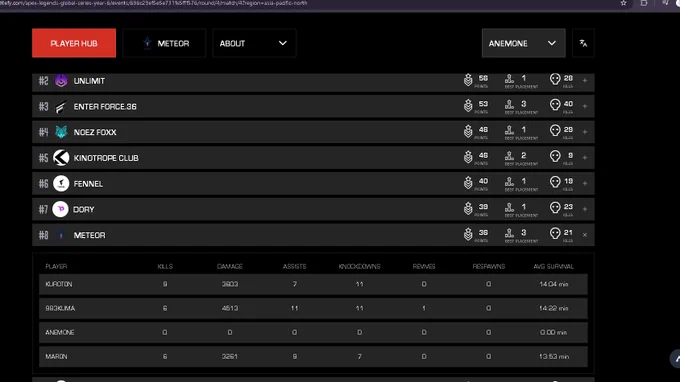Click the points icon in Fennel row
Screen dimensions: 680x382
pyautogui.click(x=468, y=183)
